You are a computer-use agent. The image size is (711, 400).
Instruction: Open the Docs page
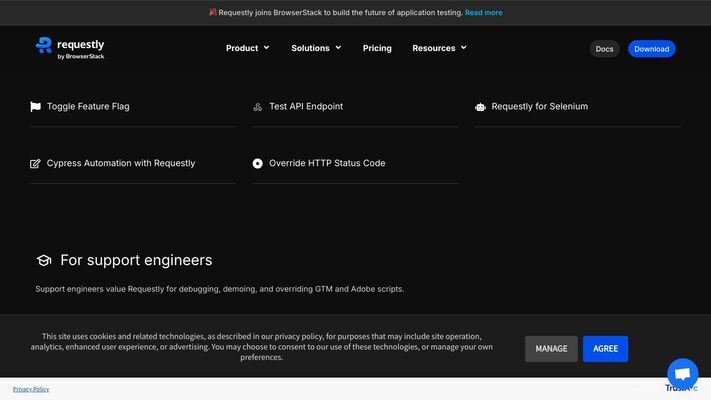pyautogui.click(x=604, y=49)
